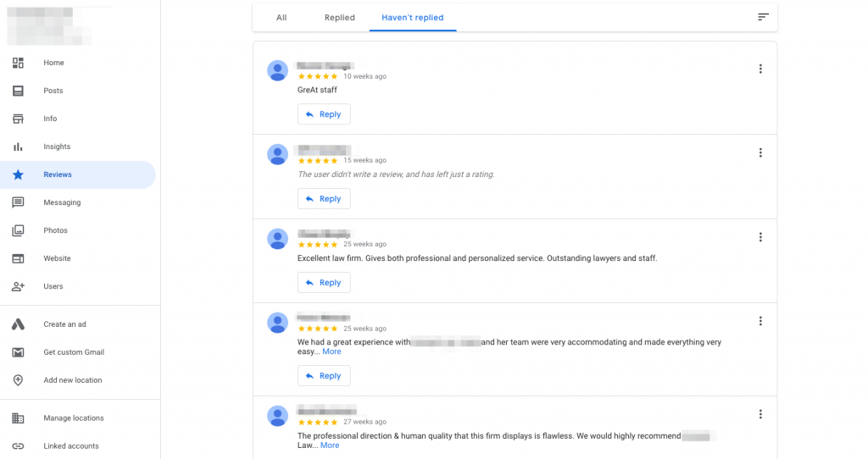The image size is (868, 459).
Task: Reply to the 'GreAt staff' review
Action: (324, 114)
